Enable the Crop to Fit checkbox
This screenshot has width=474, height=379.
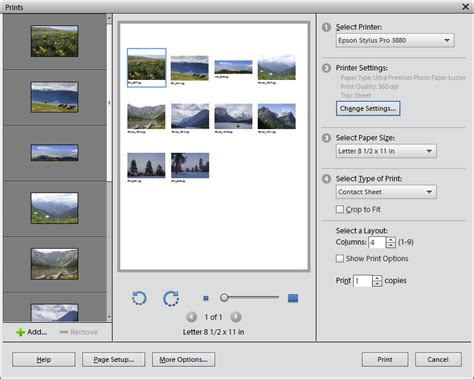coord(340,209)
